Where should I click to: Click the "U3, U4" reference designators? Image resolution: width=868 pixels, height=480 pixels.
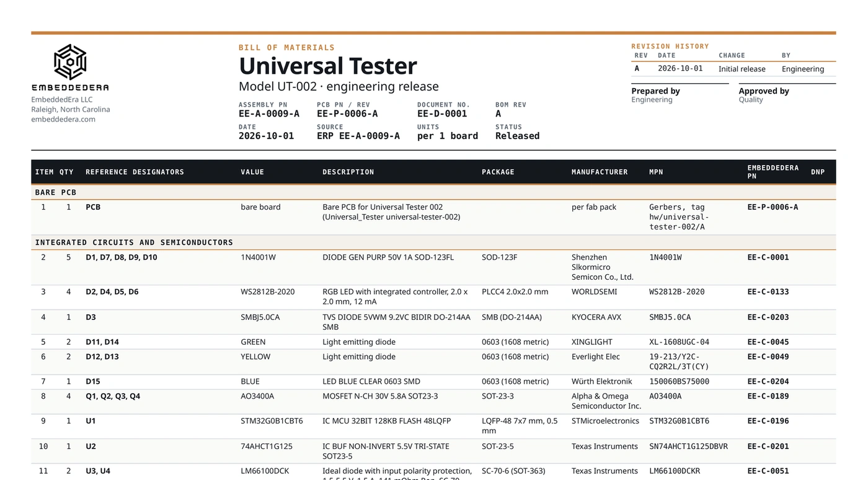[98, 471]
